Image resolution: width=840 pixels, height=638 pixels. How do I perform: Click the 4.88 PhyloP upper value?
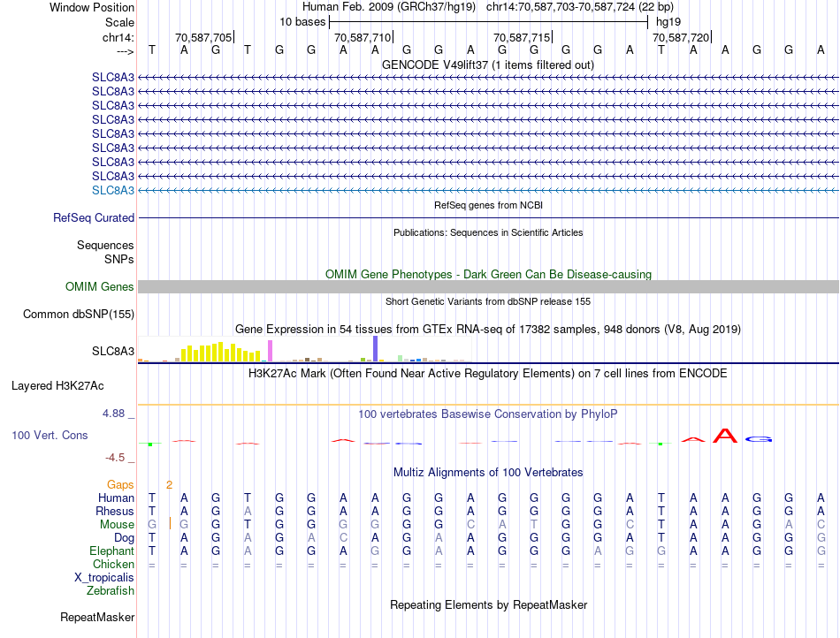(x=113, y=414)
